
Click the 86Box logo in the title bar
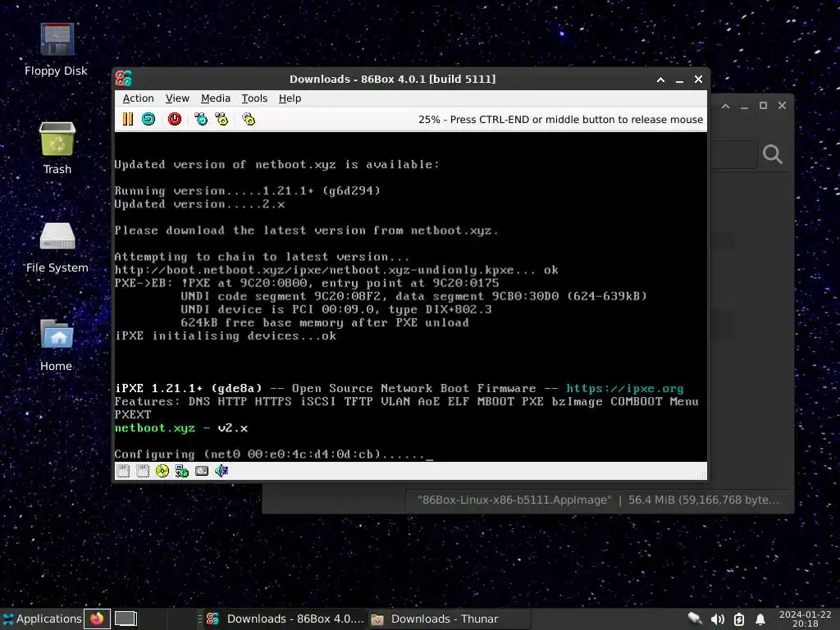124,79
